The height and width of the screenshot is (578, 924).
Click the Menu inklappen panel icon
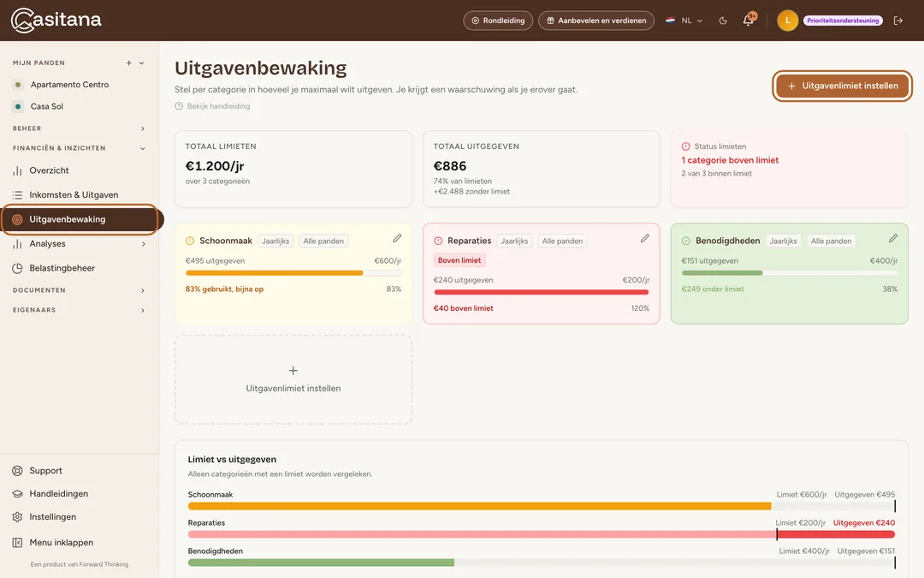[17, 543]
